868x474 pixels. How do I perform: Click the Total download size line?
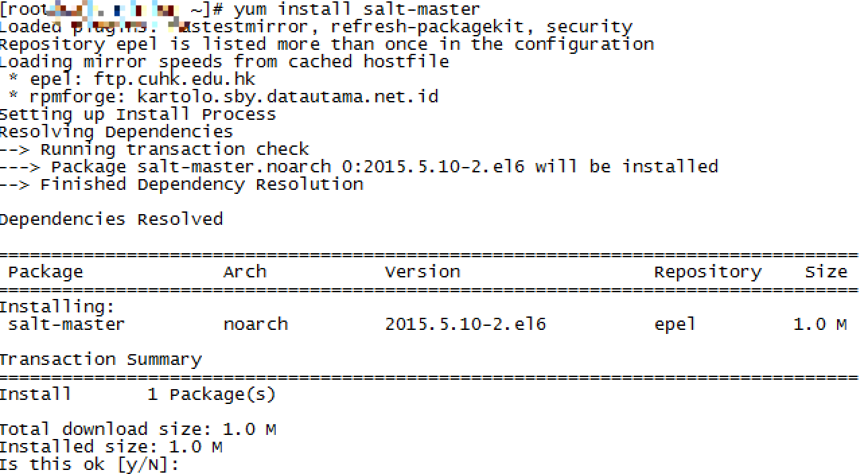click(138, 430)
